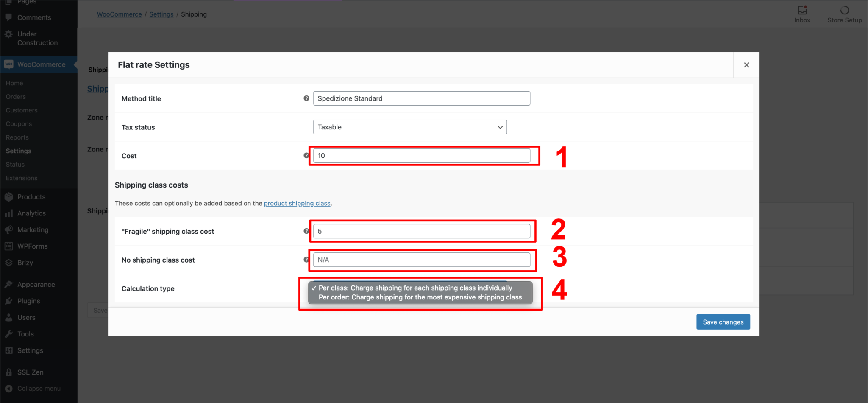The height and width of the screenshot is (403, 868).
Task: Click Save changes button
Action: coord(723,322)
